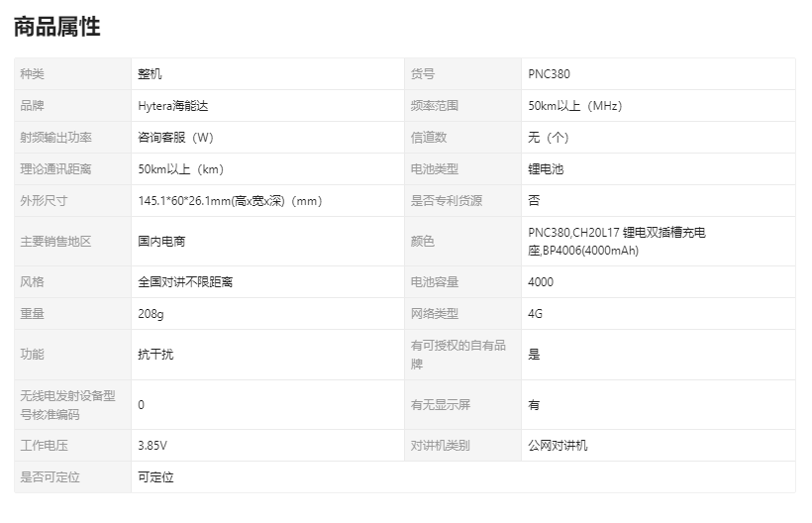Select the 电池类型 label
Screen dimensions: 812x523
435,168
